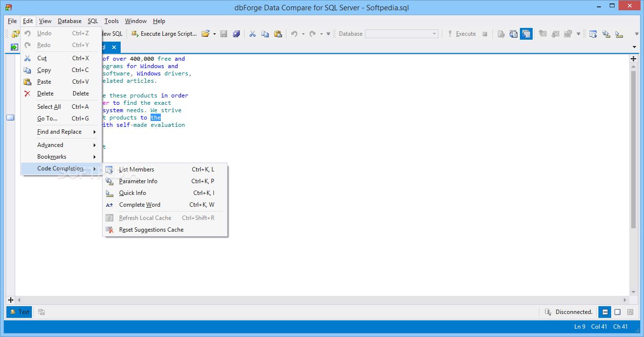Open the Database menu

(x=70, y=21)
